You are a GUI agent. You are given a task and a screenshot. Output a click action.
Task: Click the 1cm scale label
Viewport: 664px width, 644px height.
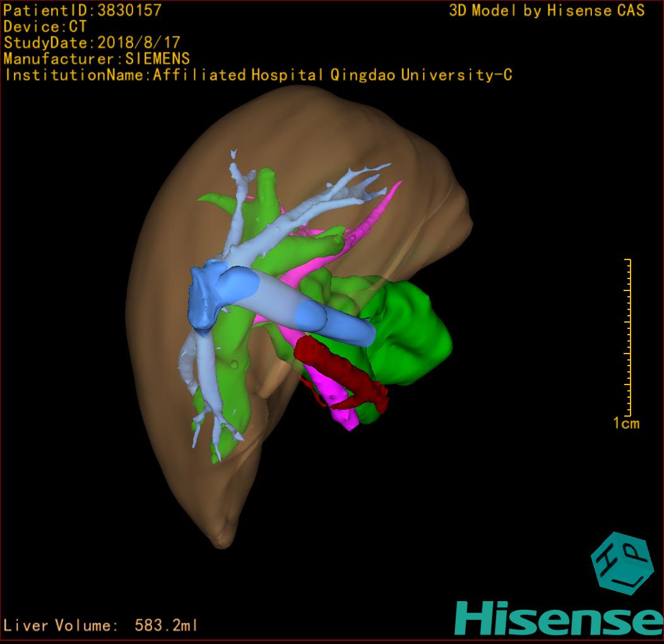625,424
